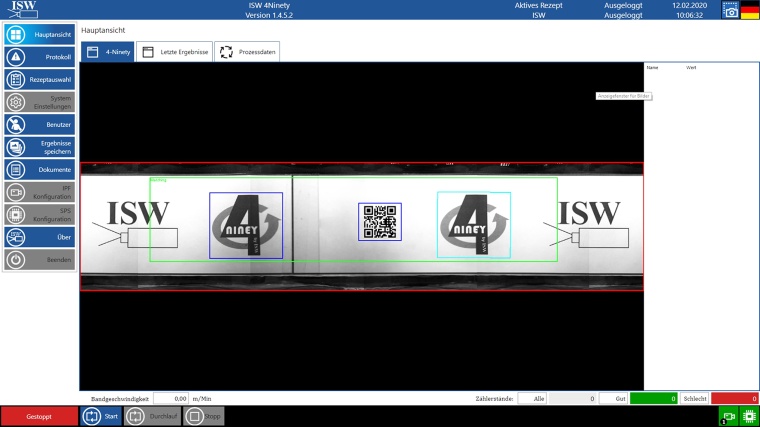Screen dimensions: 760x427
Task: Click the Bandgeschwindigkeit speed field
Action: tap(171, 398)
